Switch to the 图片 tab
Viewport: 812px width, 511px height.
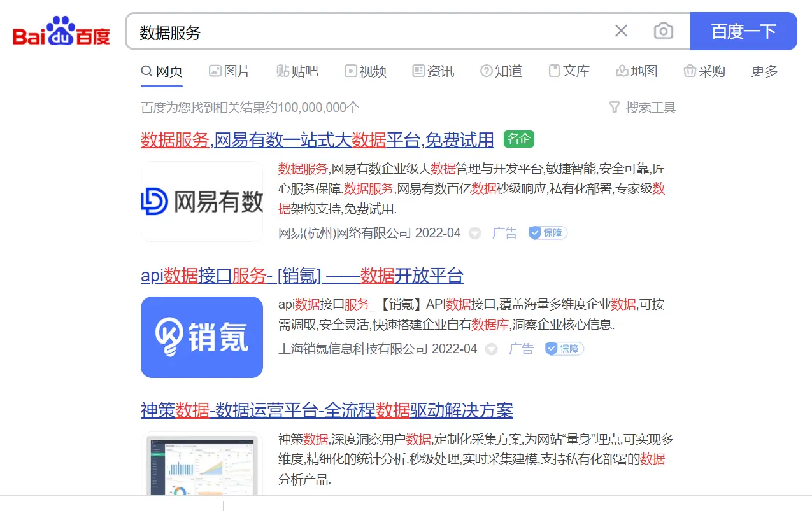tap(230, 71)
